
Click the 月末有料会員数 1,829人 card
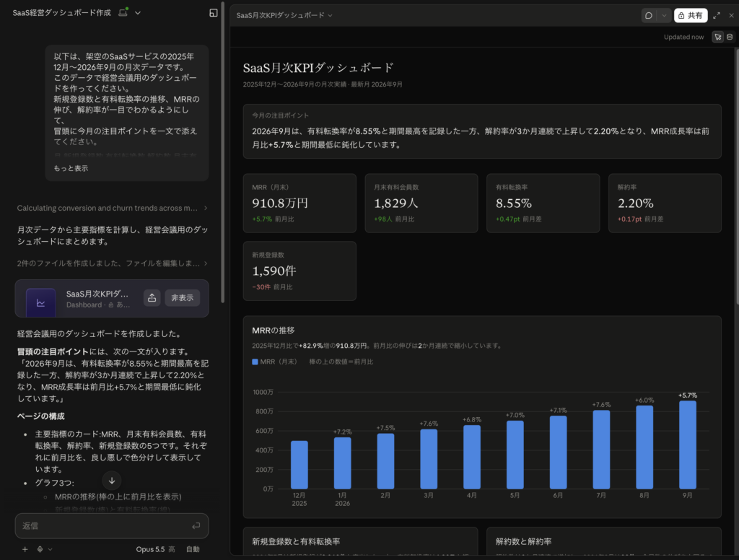(x=421, y=204)
